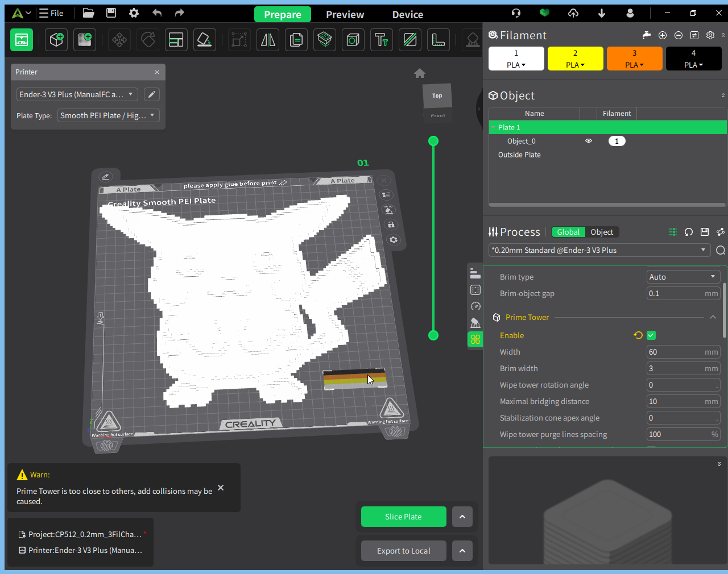
Task: Select the yellow filament 2 PLA swatch
Action: click(576, 59)
